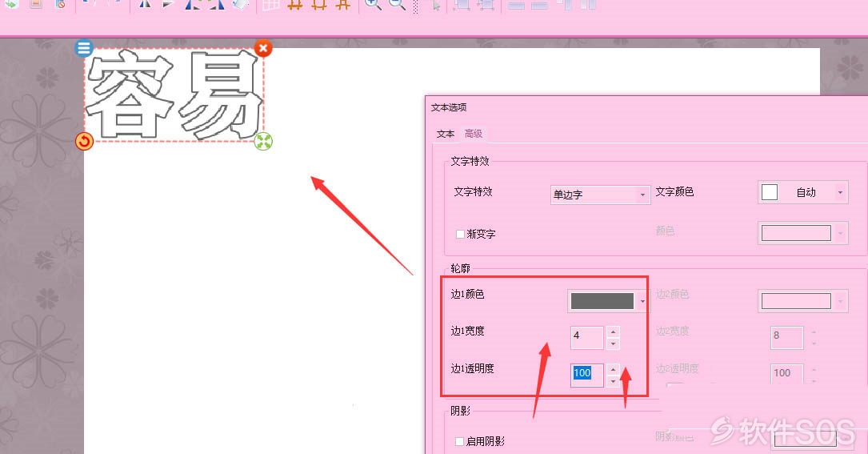This screenshot has height=454, width=868.
Task: Decrease 边1透明度 with the down arrow
Action: tap(613, 381)
